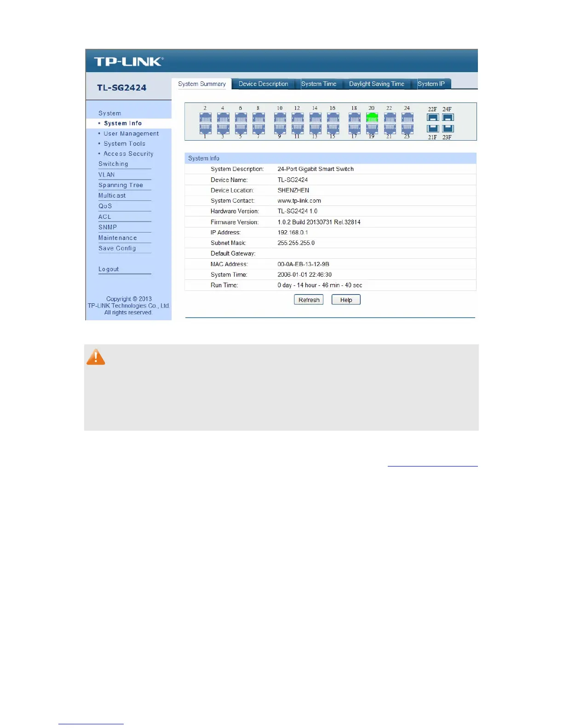Expand the ACL menu
Image resolution: width=563 pixels, height=728 pixels.
click(104, 216)
